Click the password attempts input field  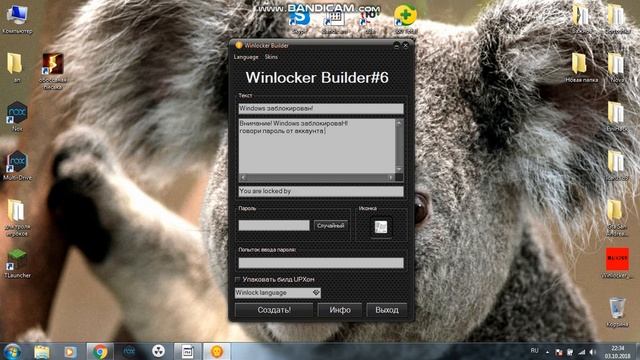pyautogui.click(x=321, y=263)
